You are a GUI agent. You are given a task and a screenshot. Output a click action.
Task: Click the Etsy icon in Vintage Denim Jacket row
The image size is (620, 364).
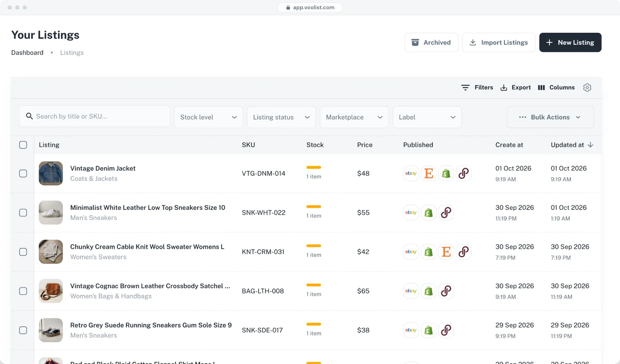pos(429,174)
